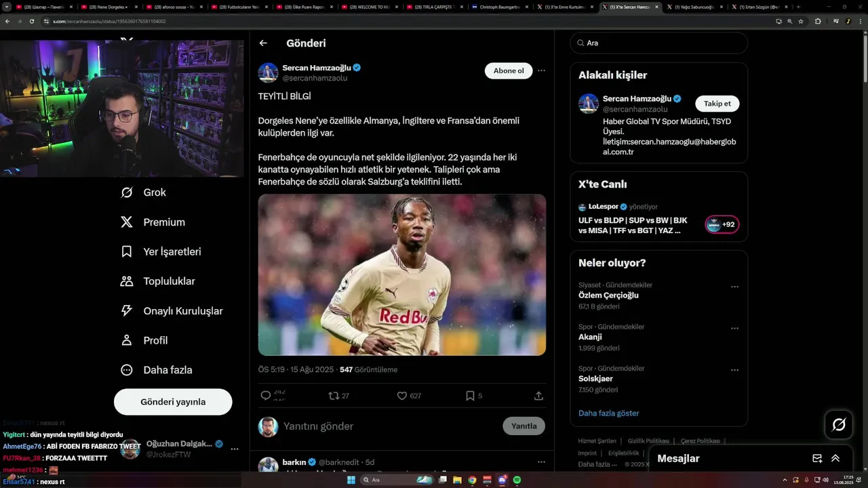Open Spotify from the taskbar
Image resolution: width=868 pixels, height=488 pixels.
click(x=517, y=480)
